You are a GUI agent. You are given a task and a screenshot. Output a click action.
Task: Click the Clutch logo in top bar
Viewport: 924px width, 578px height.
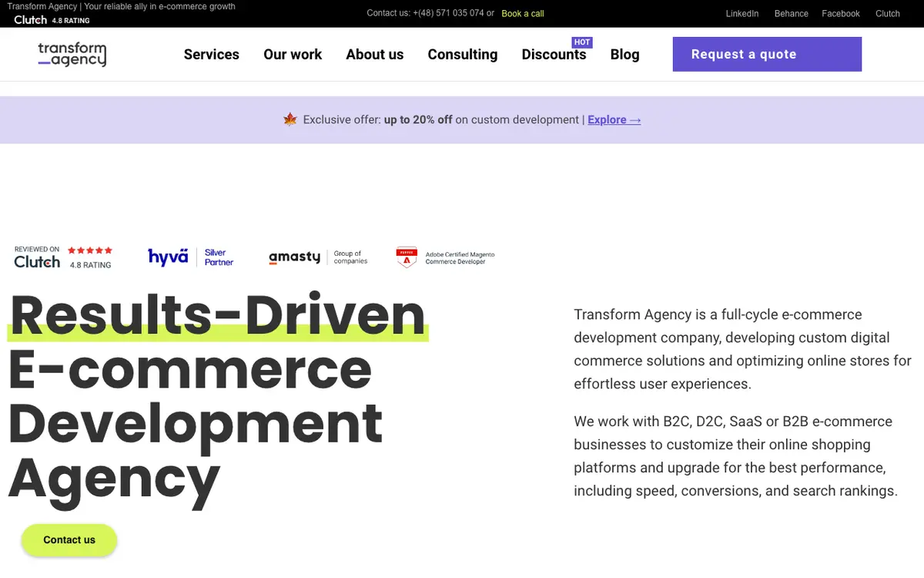tap(31, 20)
